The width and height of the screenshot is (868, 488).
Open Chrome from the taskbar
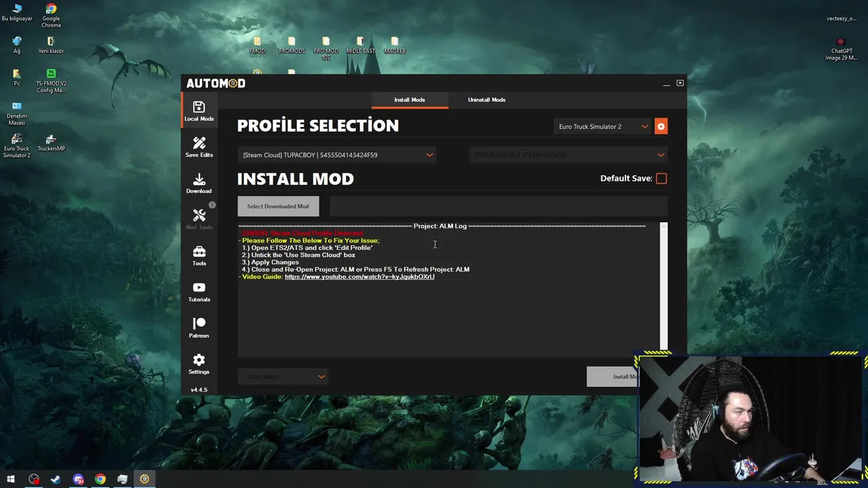coord(100,479)
